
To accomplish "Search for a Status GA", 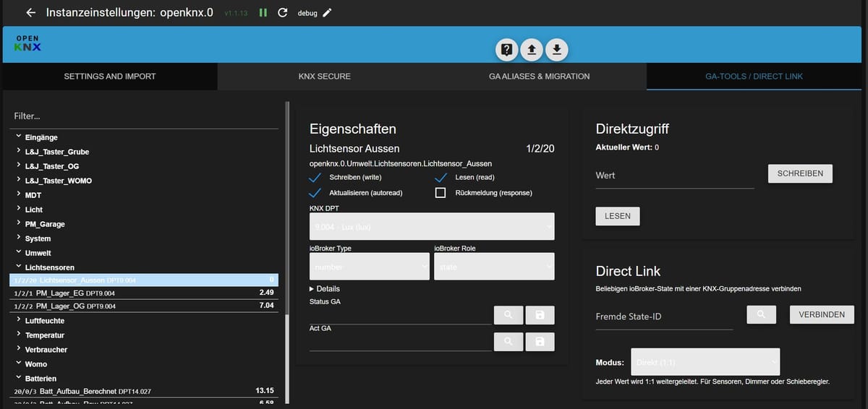I will click(509, 315).
